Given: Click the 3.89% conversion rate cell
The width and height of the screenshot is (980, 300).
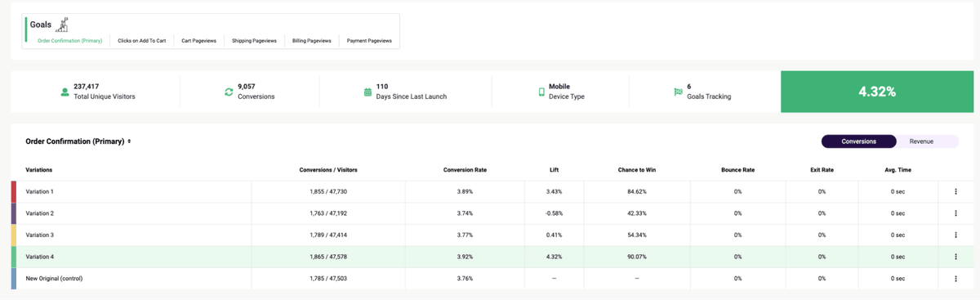Looking at the screenshot, I should (465, 191).
